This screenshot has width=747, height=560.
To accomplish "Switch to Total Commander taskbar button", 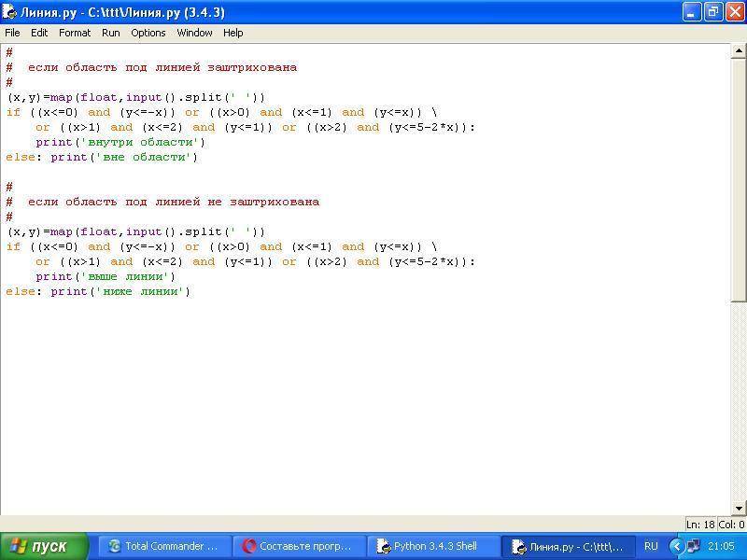I will point(164,546).
